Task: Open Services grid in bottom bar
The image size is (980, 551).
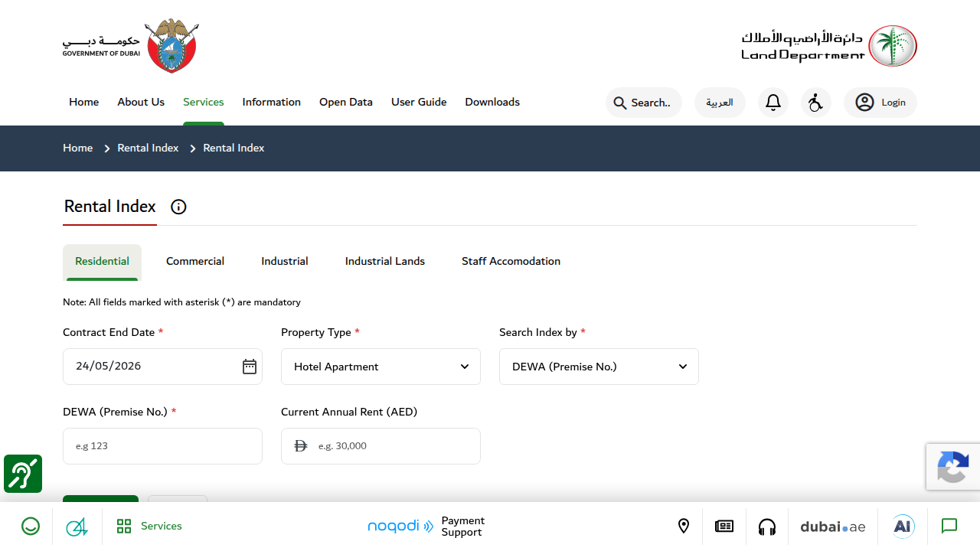Action: pyautogui.click(x=149, y=527)
